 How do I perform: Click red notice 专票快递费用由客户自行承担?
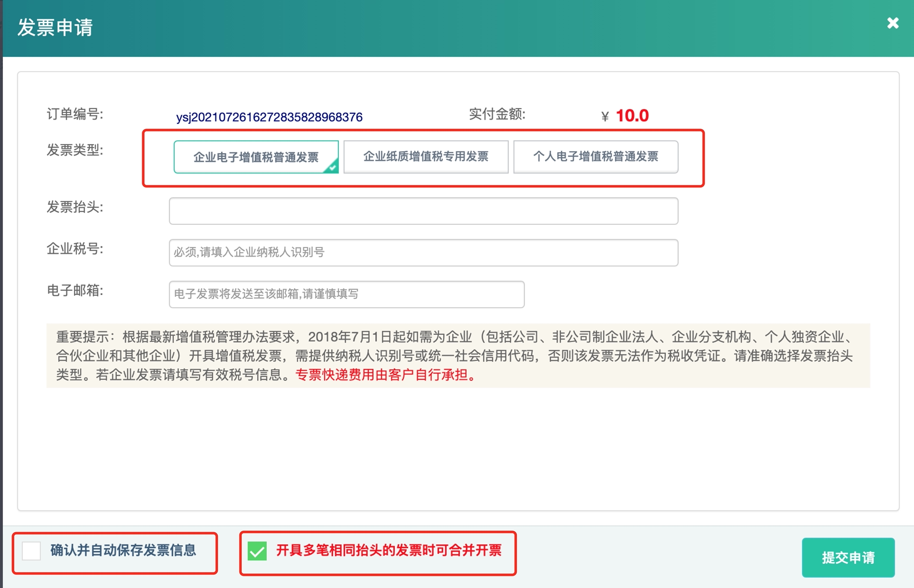click(x=385, y=375)
